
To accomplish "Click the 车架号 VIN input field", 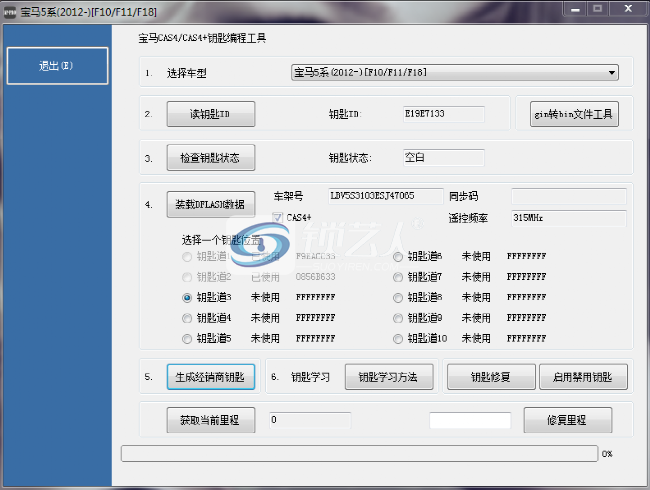I will coord(386,196).
